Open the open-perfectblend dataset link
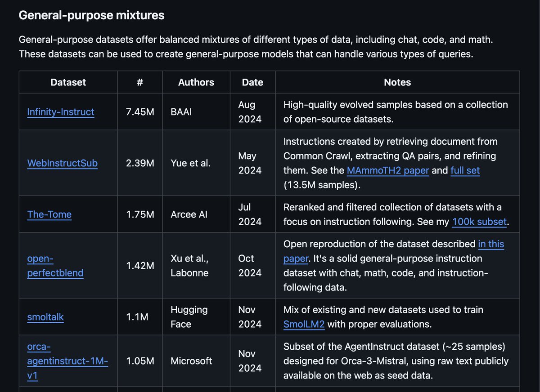540x392 pixels. pos(55,266)
